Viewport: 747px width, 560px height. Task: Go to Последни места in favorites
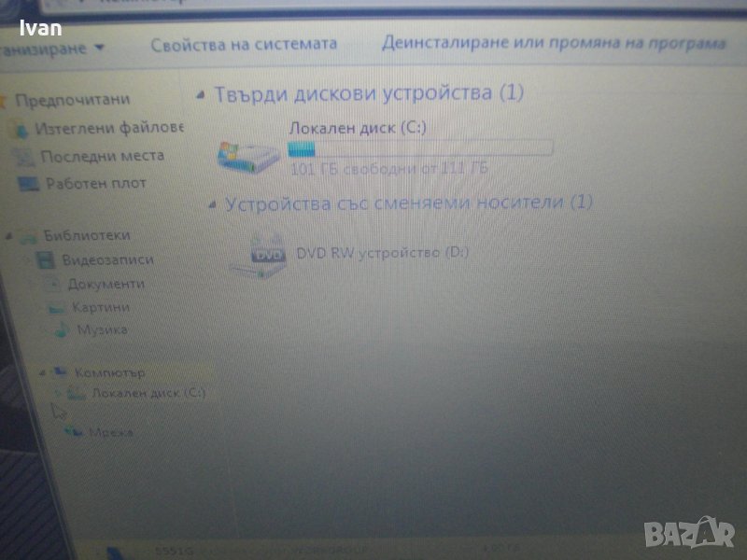coord(102,156)
